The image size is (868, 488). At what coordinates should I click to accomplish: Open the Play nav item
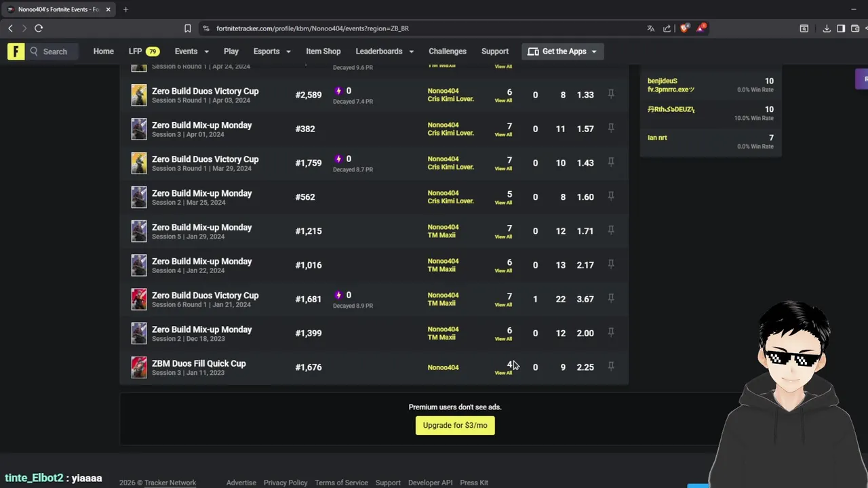point(231,52)
